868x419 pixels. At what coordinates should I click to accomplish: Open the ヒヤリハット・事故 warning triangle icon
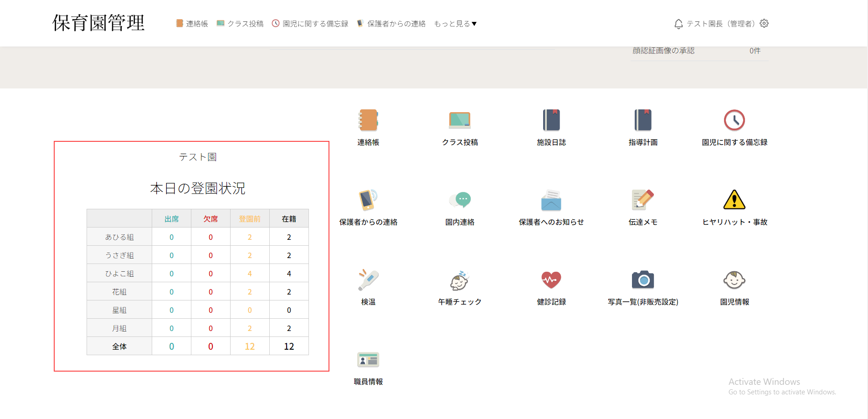[x=734, y=201]
